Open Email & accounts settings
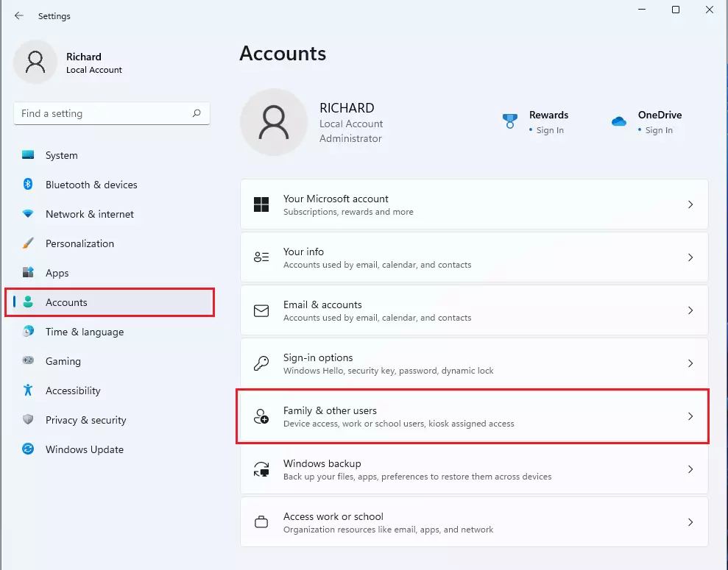The width and height of the screenshot is (728, 570). point(474,310)
